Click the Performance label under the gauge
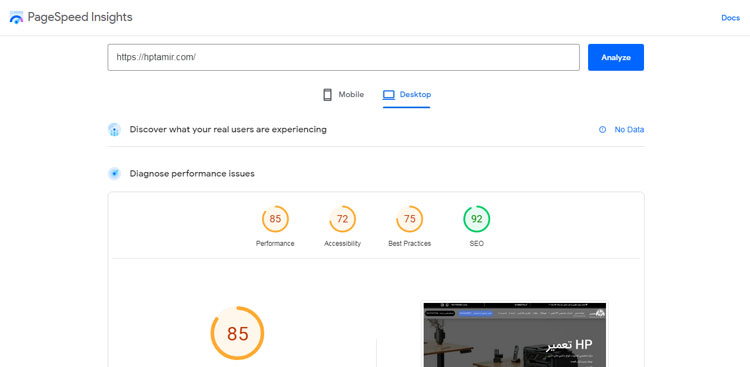The height and width of the screenshot is (367, 750). [x=275, y=244]
